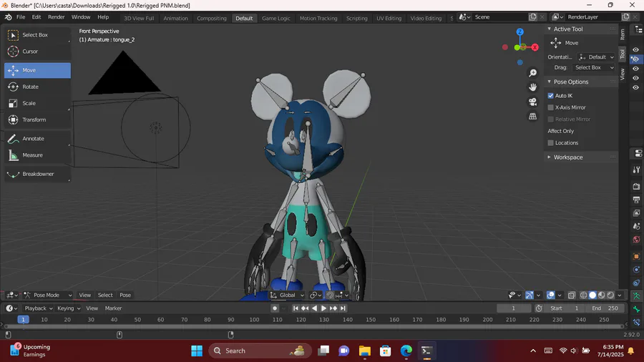Open the Bone Constraints properties tab
644x362 pixels.
click(x=636, y=323)
